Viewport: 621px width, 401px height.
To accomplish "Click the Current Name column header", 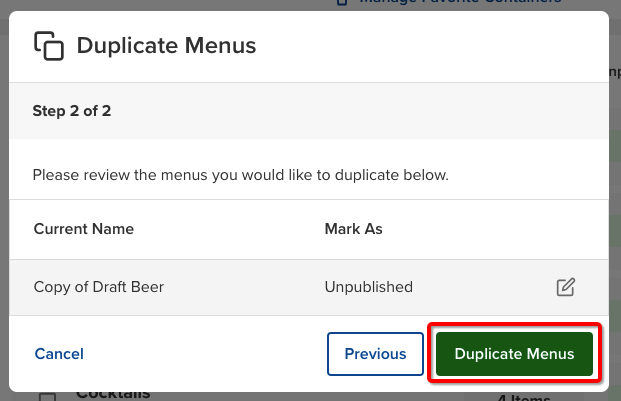I will tap(84, 229).
